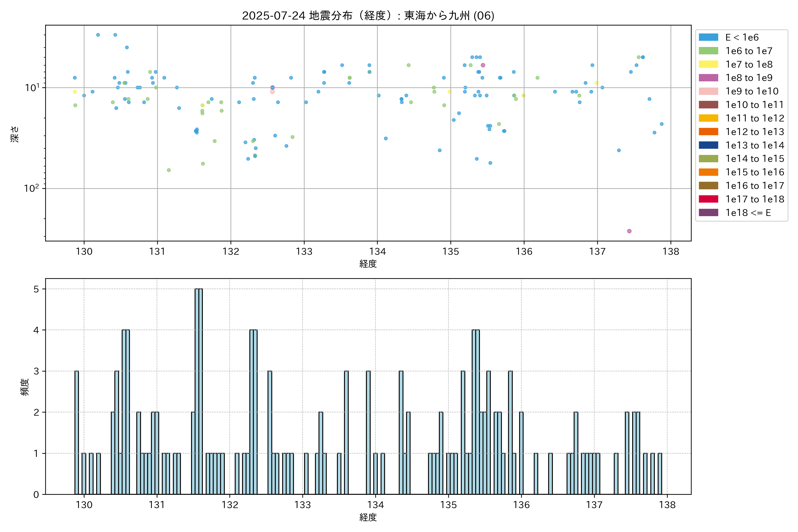Click the '1e15 to 1e16' legend label text
This screenshot has width=798, height=532.
[755, 172]
